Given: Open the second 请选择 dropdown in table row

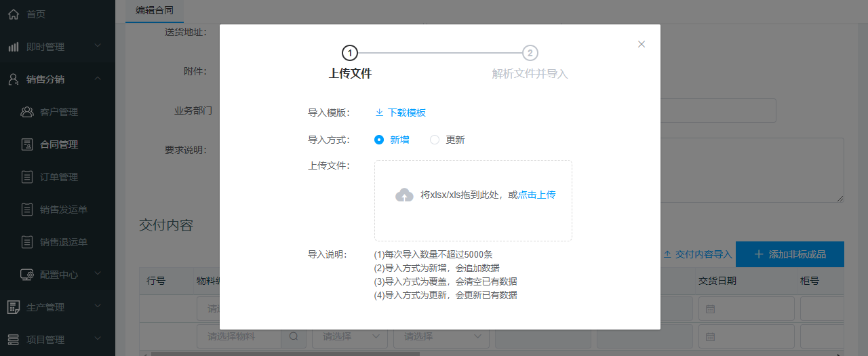Looking at the screenshot, I should point(441,336).
